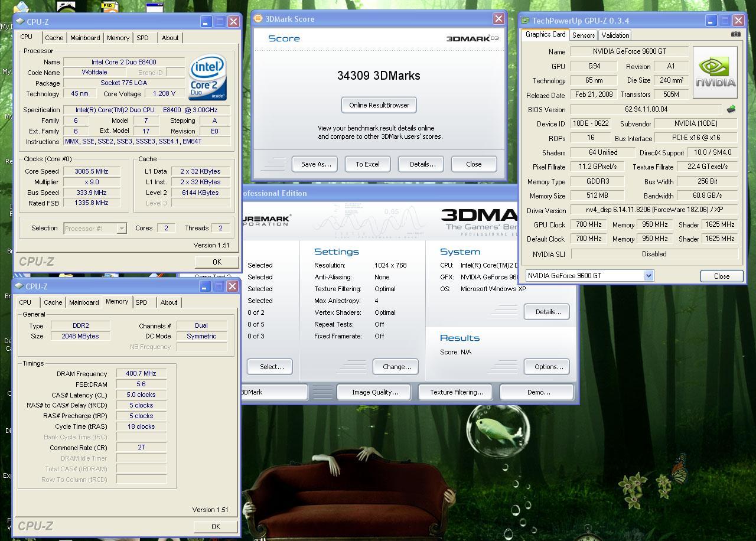
Task: Click Online ResultBrowser button
Action: 379,105
